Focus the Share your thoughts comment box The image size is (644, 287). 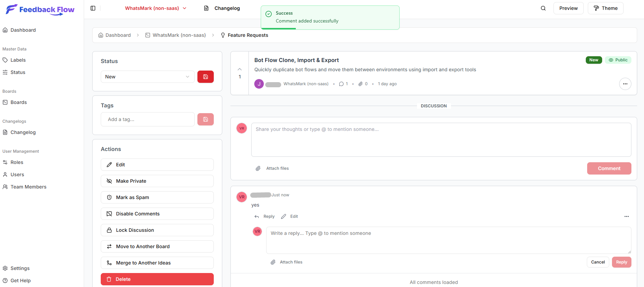[x=441, y=140]
